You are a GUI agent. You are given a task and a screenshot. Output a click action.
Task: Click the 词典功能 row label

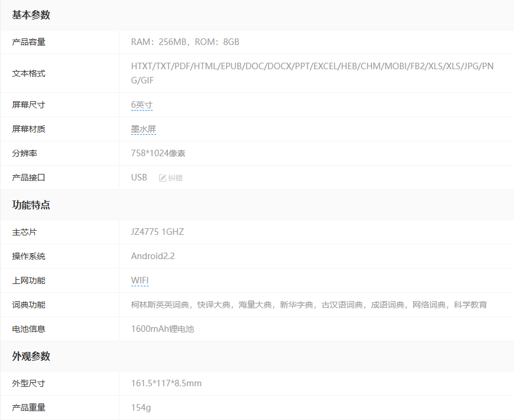click(x=29, y=305)
